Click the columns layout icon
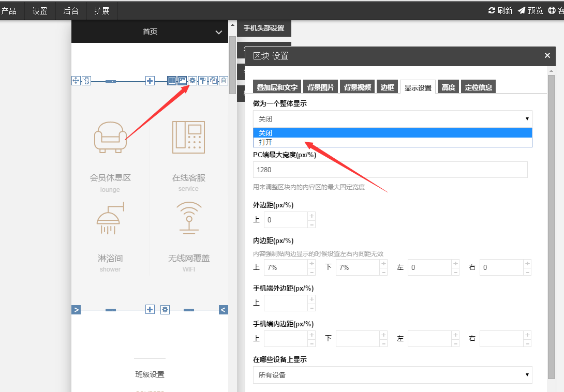The image size is (564, 392). pyautogui.click(x=172, y=81)
